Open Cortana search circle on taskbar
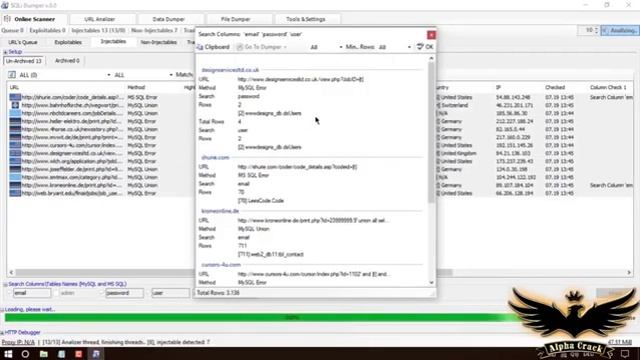640x360 pixels. click(25, 353)
